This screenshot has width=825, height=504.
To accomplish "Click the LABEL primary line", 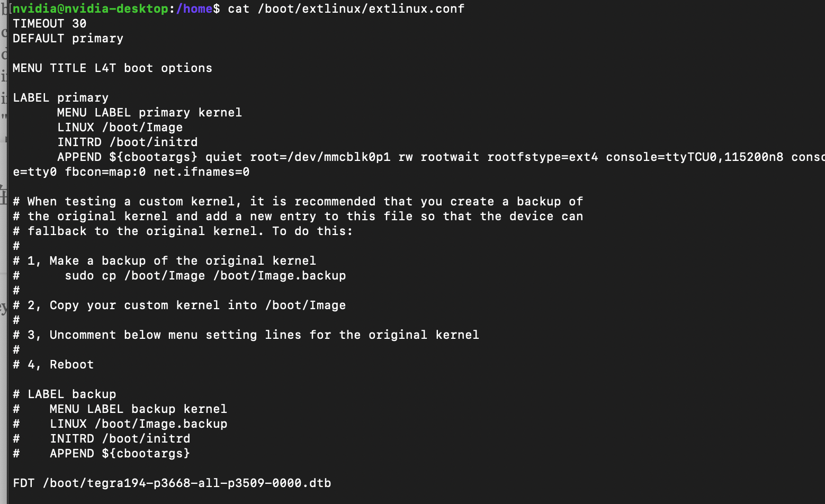I will point(61,97).
